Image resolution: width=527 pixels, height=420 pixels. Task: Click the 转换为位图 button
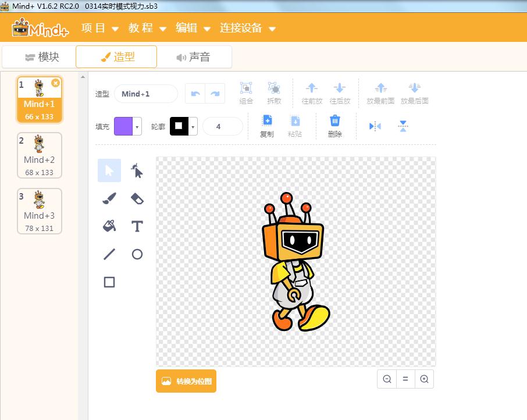[186, 381]
